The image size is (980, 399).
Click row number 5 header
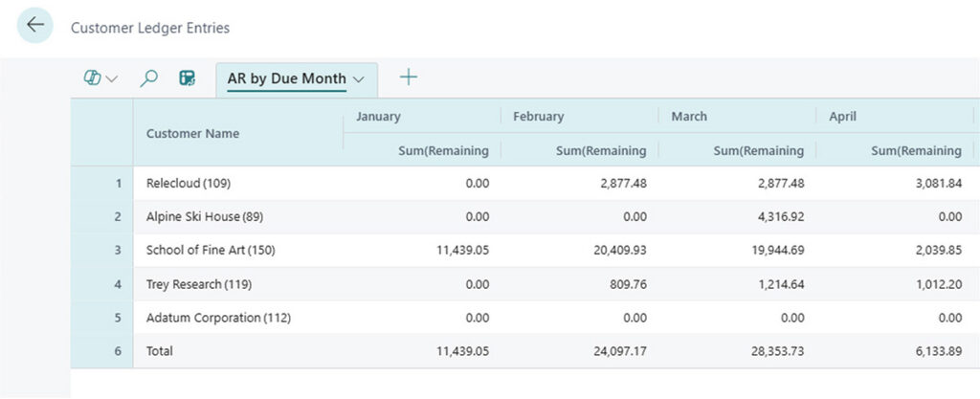click(101, 318)
